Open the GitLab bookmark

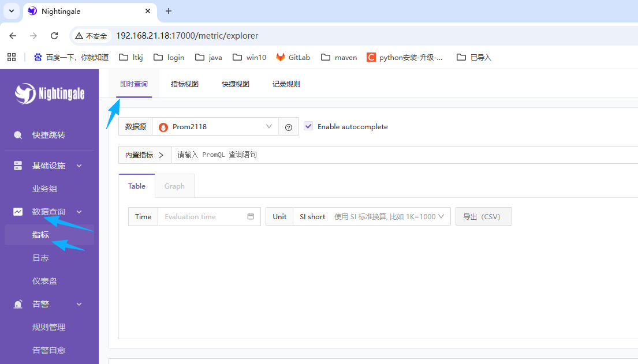(x=293, y=57)
